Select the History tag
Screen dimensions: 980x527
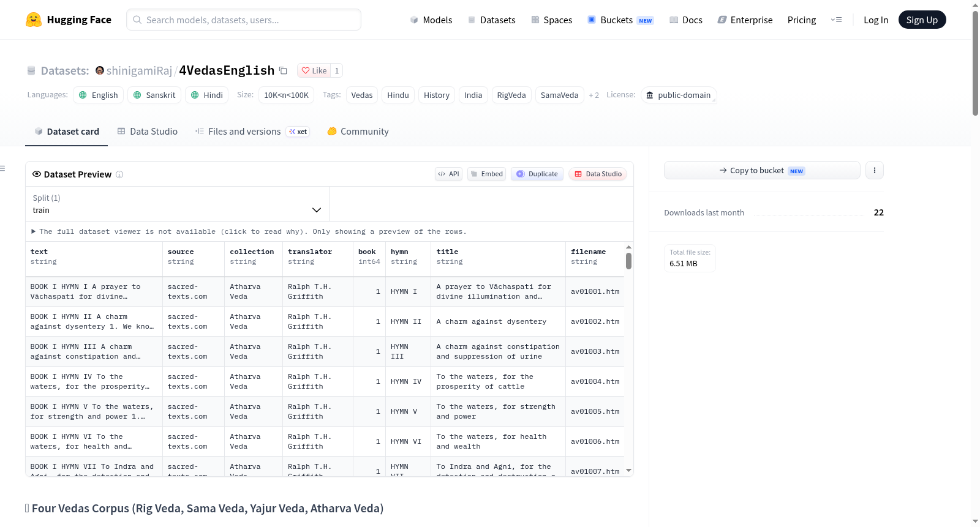coord(437,95)
